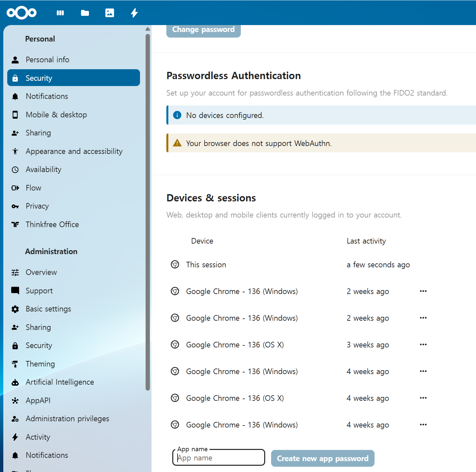Click the Artificial Intelligence robot icon
Viewport: 476px width, 472px height.
point(15,382)
